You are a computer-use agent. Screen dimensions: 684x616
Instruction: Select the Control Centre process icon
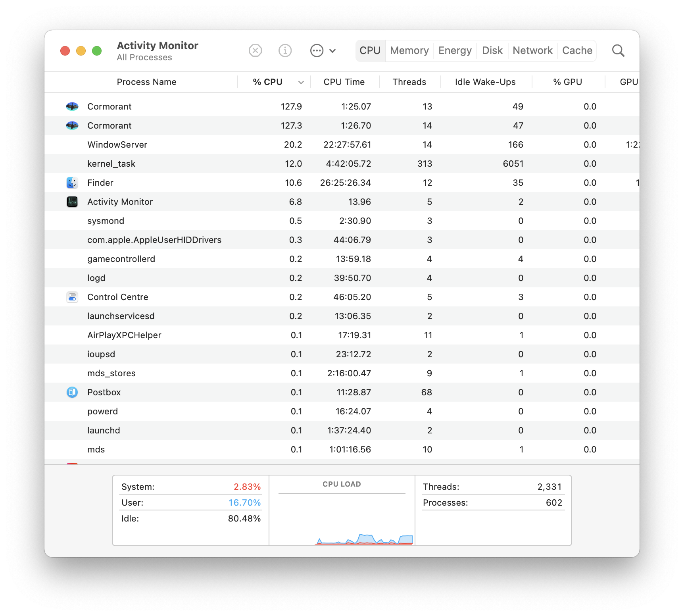point(72,297)
